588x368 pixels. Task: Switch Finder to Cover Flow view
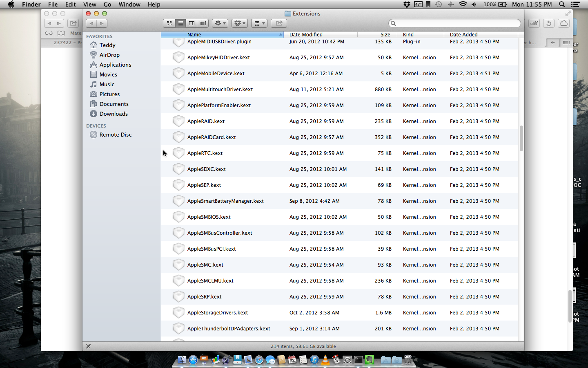(x=203, y=23)
